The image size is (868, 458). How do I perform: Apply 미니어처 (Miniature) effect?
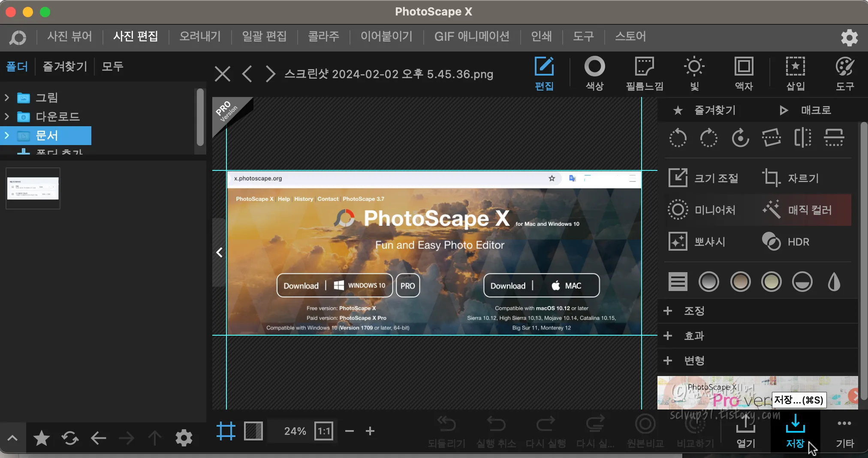pyautogui.click(x=702, y=209)
